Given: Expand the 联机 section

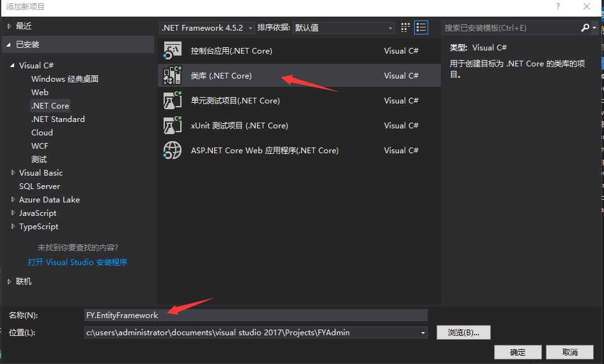Looking at the screenshot, I should [9, 282].
